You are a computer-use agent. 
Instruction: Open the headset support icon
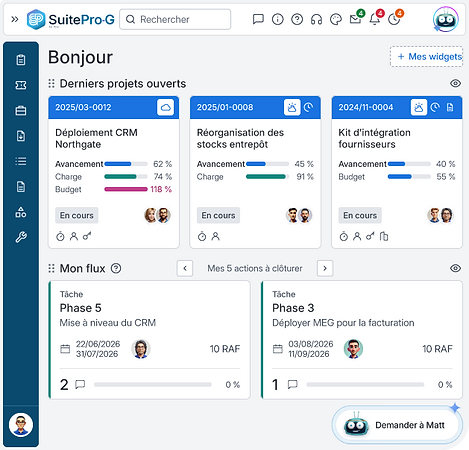pyautogui.click(x=316, y=19)
